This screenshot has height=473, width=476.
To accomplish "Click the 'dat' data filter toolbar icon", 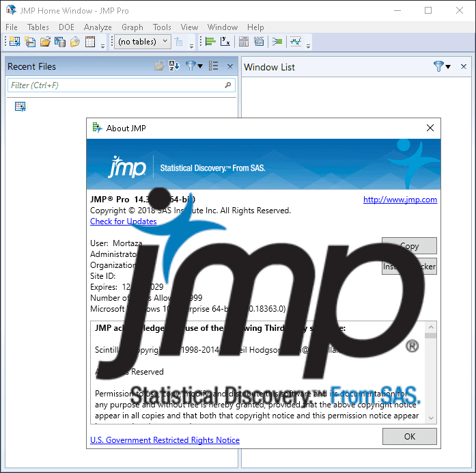I will coord(259,42).
